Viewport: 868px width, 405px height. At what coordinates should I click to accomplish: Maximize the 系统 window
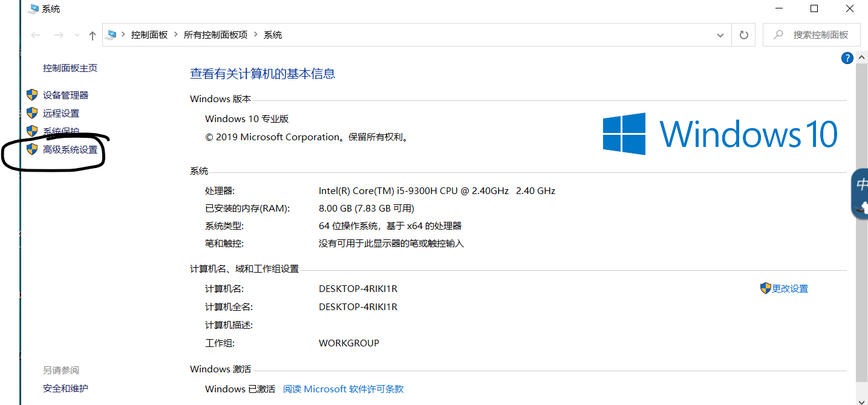click(814, 8)
